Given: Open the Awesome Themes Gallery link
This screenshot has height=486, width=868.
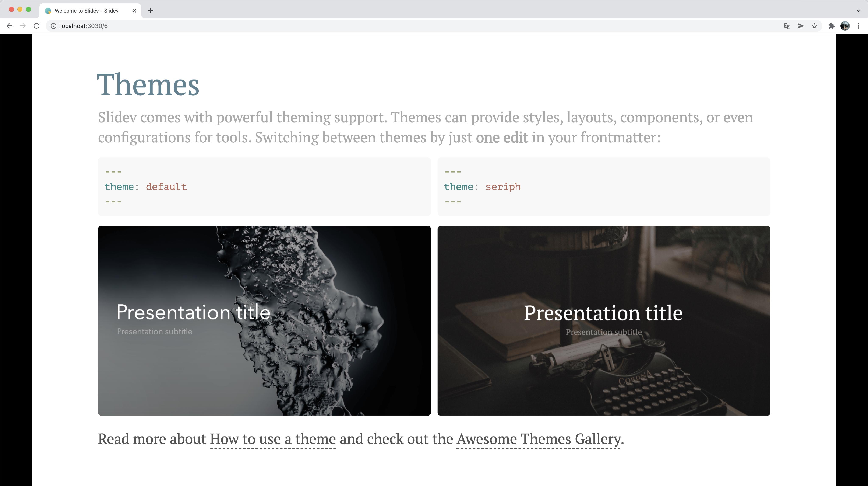Looking at the screenshot, I should pos(539,439).
